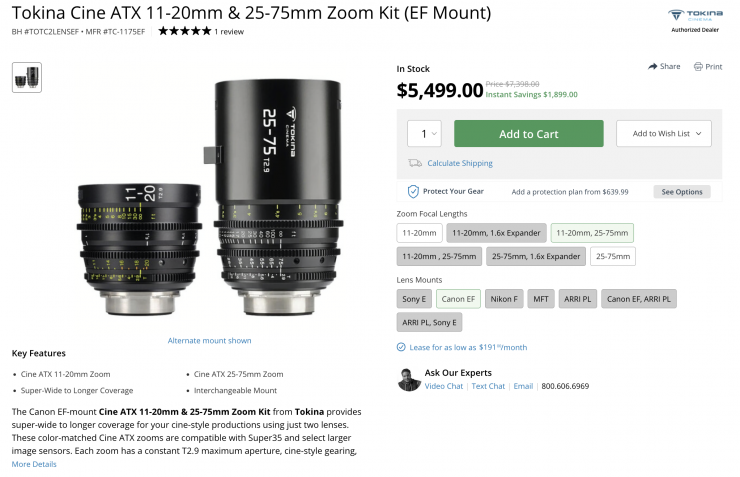Select the lens kit thumbnail image

coord(27,77)
